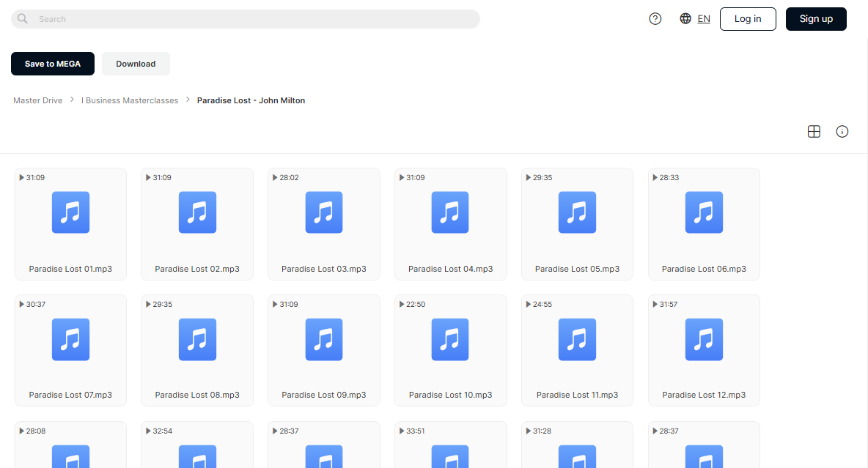Click the 28:33 duration on Paradise Lost 06.mp3

pyautogui.click(x=669, y=177)
